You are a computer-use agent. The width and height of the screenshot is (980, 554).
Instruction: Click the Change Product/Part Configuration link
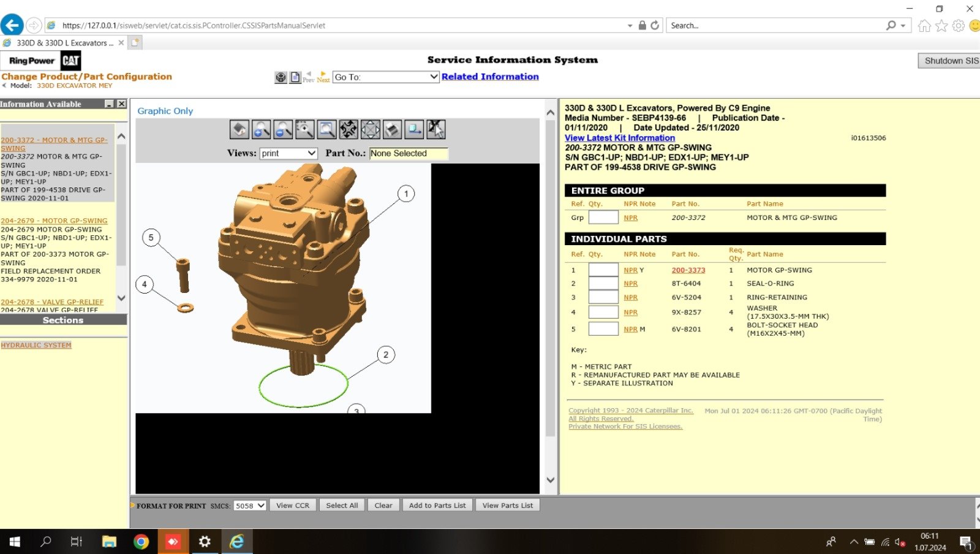(86, 77)
